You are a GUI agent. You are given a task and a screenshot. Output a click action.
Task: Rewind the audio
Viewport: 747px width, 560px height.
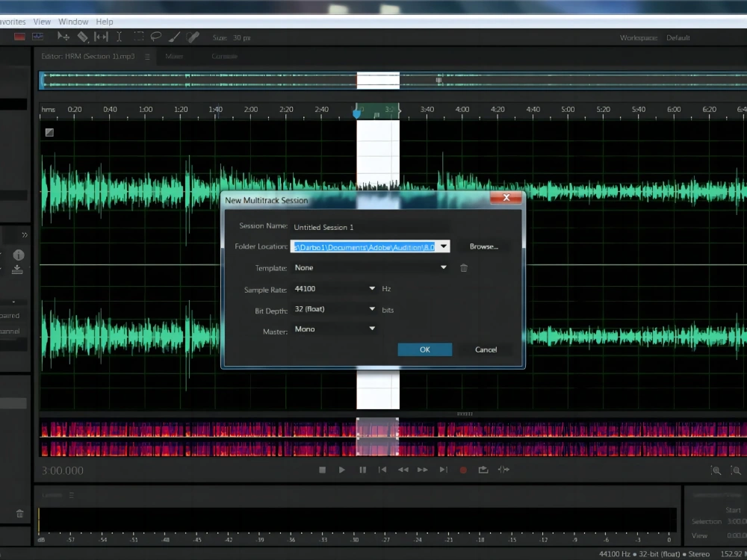[x=403, y=470]
